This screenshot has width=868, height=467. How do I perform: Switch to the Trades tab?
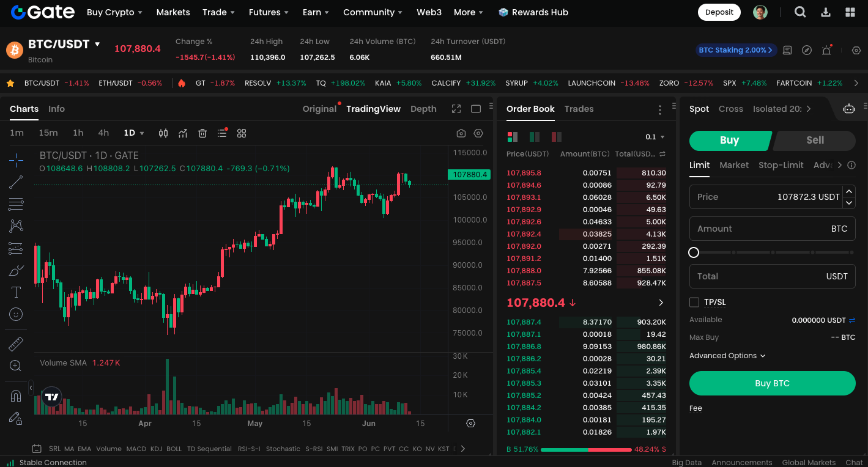(x=579, y=109)
